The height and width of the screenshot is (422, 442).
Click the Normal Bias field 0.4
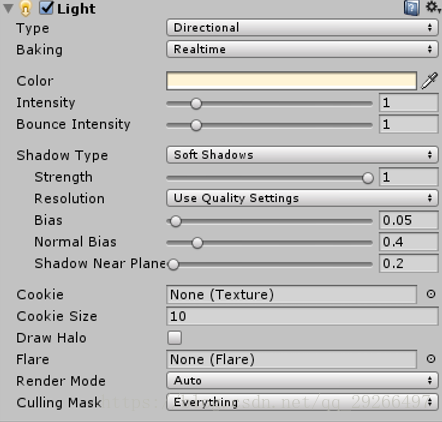point(408,242)
